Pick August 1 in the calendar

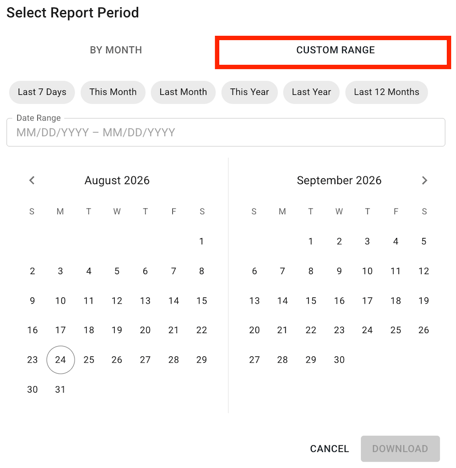point(202,241)
